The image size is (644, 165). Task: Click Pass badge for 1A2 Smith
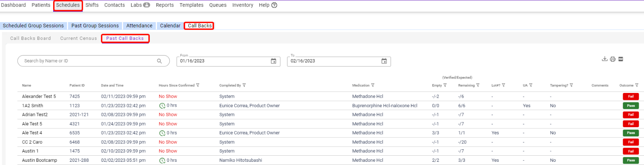631,106
